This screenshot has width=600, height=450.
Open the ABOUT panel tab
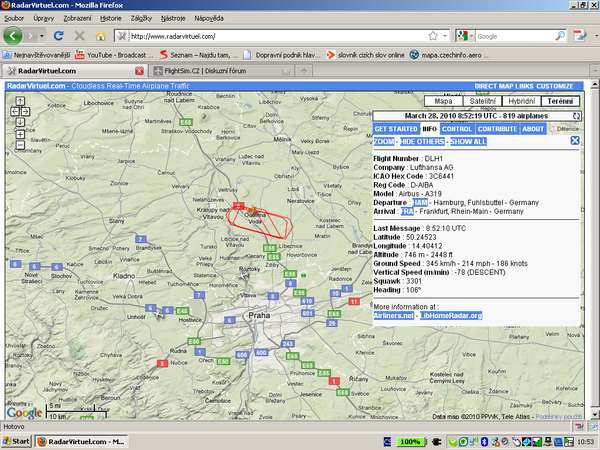533,129
